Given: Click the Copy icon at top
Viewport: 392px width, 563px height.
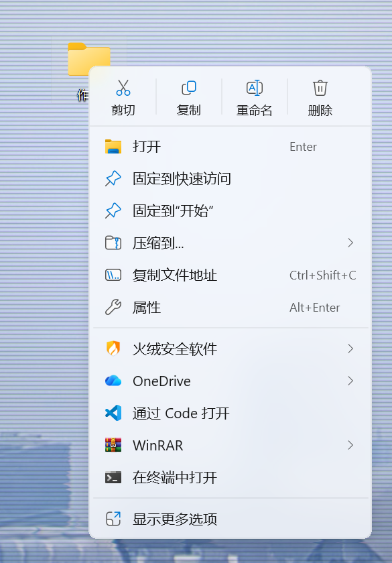Looking at the screenshot, I should click(x=189, y=88).
